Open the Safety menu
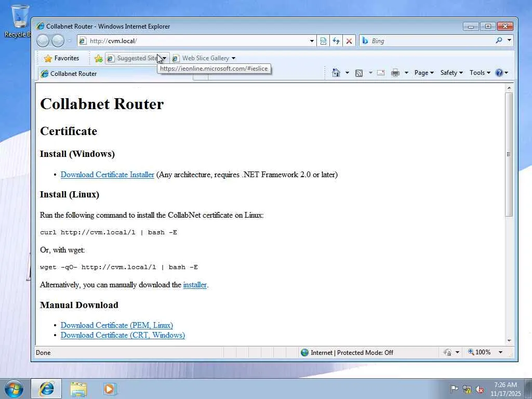532x399 pixels. pos(451,73)
